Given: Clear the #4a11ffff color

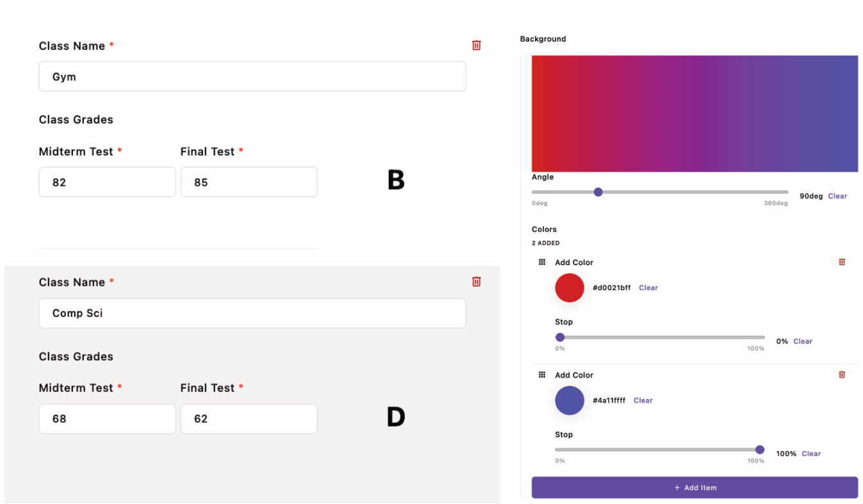Looking at the screenshot, I should click(x=643, y=400).
